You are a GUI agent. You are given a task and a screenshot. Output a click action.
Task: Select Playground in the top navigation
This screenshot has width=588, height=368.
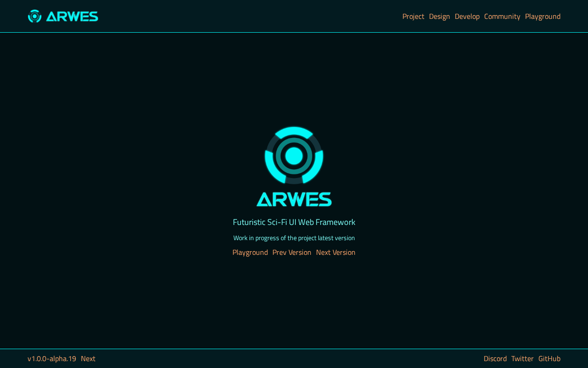(543, 17)
